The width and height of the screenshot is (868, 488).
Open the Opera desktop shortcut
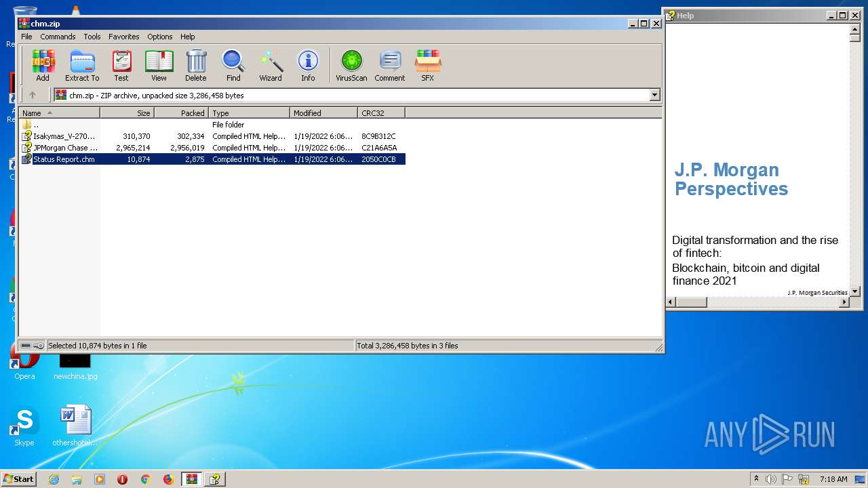point(24,361)
